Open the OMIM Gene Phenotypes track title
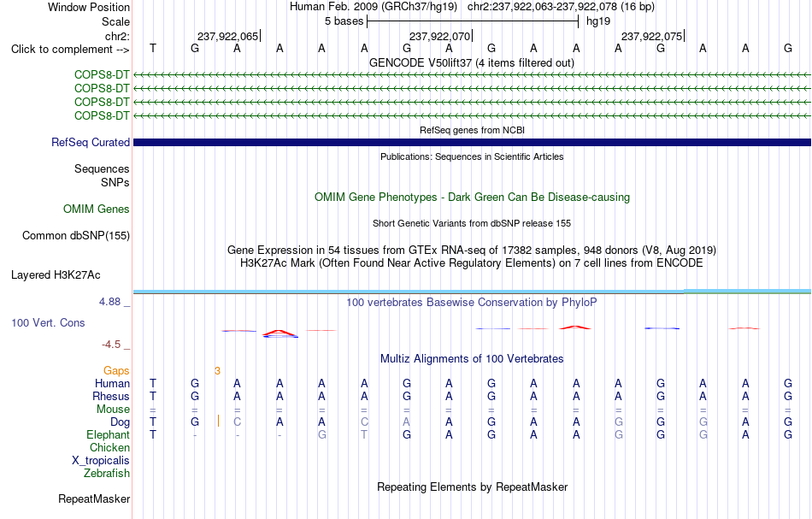Image resolution: width=812 pixels, height=519 pixels. click(x=472, y=197)
